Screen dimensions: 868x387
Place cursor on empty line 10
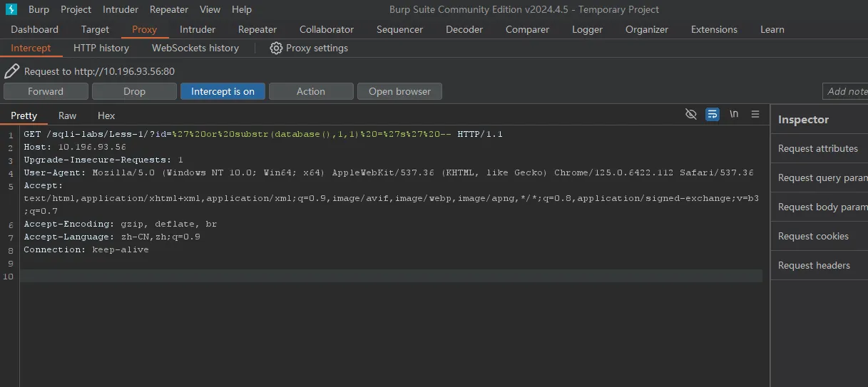(391, 276)
